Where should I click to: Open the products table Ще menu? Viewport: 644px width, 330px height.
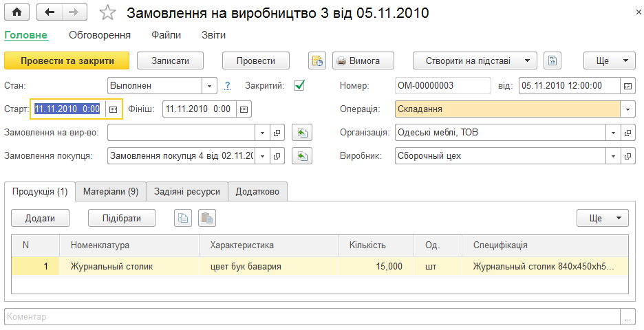tap(603, 218)
